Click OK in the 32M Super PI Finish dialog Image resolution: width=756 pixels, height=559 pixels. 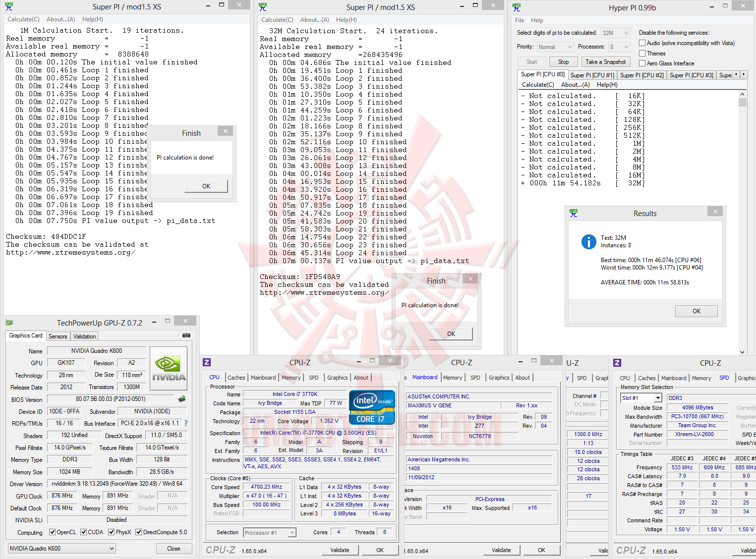451,334
